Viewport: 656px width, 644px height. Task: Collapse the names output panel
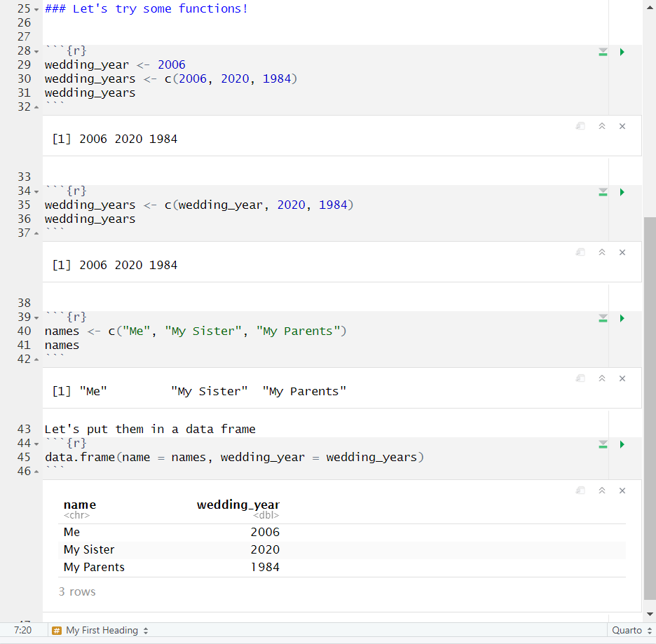pyautogui.click(x=601, y=378)
